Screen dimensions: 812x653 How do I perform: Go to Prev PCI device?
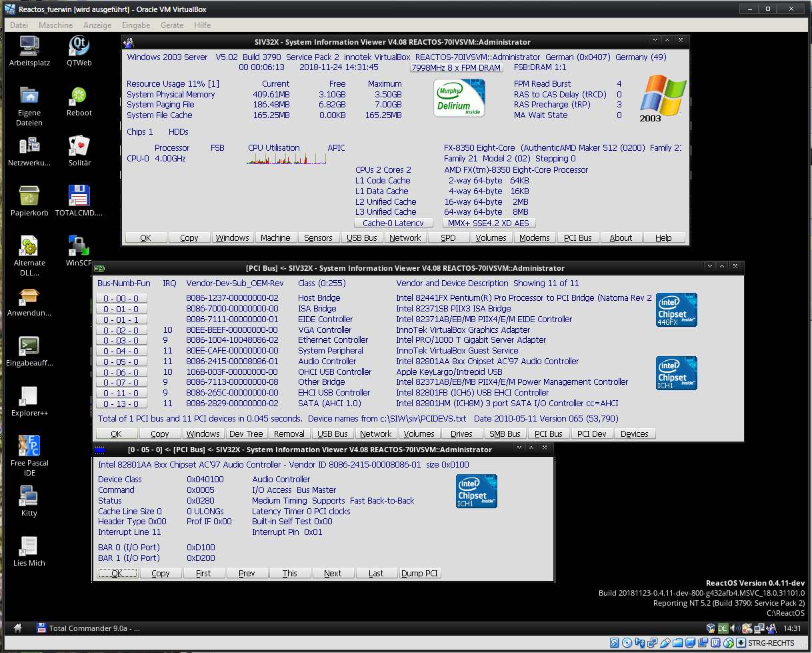[247, 573]
